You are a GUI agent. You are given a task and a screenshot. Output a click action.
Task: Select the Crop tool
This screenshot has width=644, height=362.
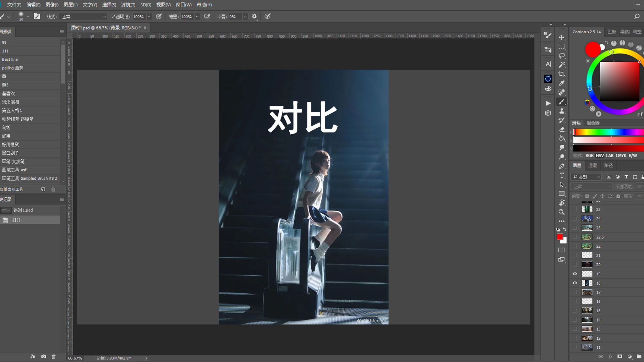[562, 74]
